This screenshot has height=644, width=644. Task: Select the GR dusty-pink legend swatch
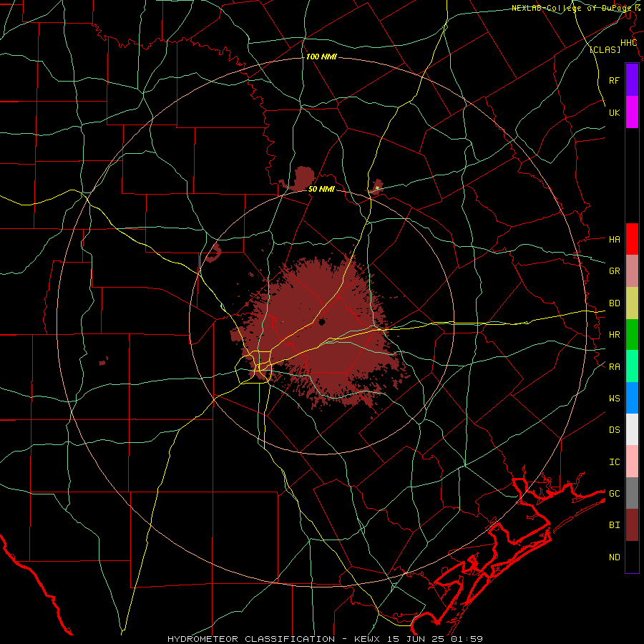[632, 271]
